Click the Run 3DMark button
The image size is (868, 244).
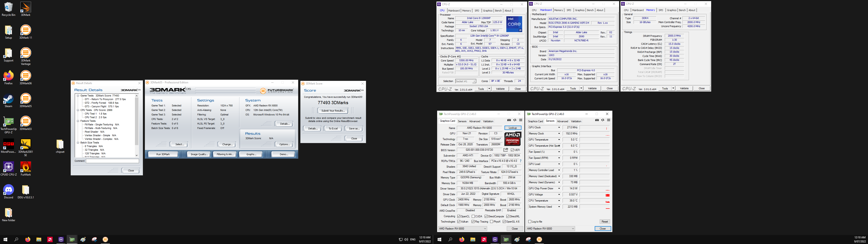click(x=163, y=154)
